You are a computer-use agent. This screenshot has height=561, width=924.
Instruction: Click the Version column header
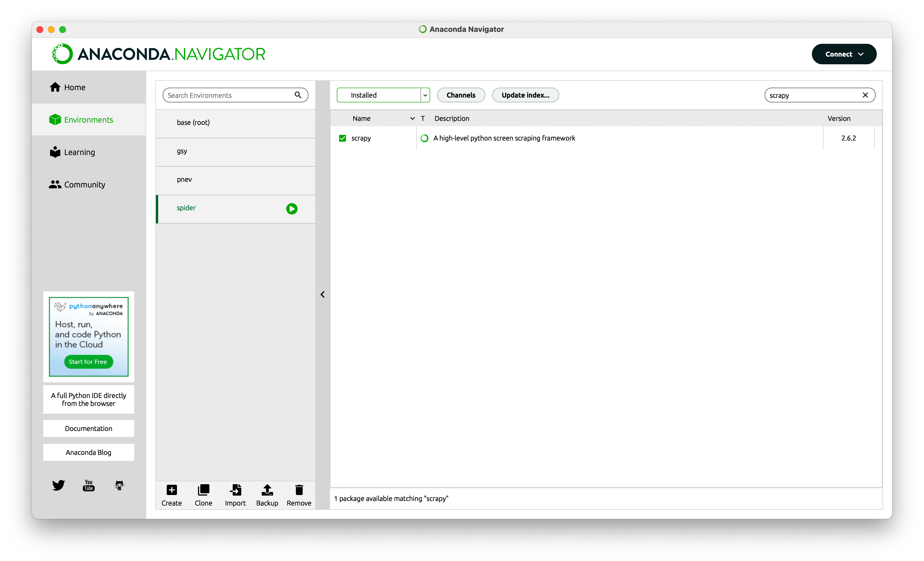[839, 119]
